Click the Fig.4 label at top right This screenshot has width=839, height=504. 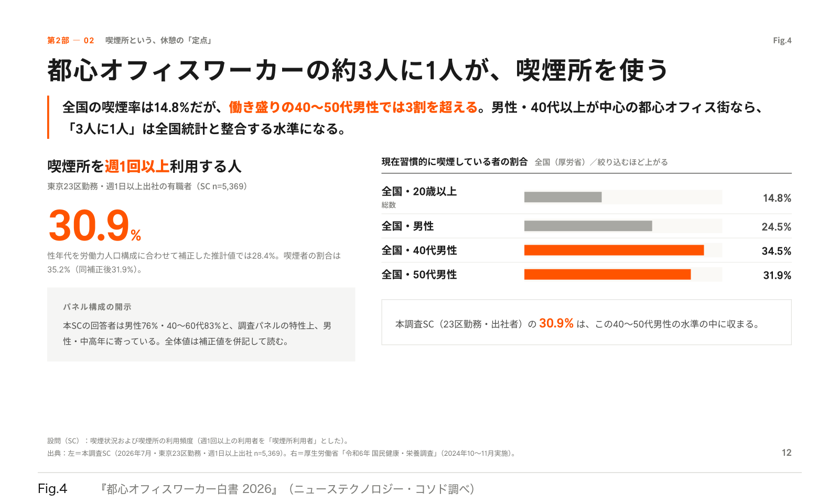(782, 40)
